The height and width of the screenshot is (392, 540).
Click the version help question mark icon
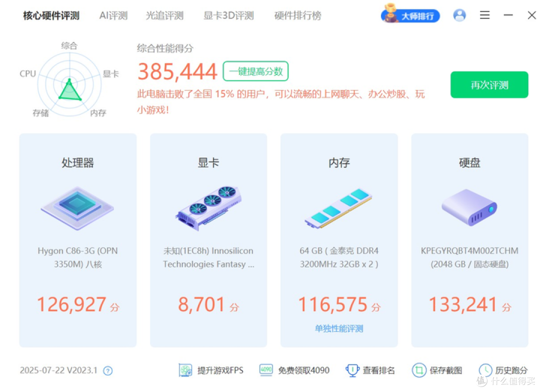tap(108, 371)
